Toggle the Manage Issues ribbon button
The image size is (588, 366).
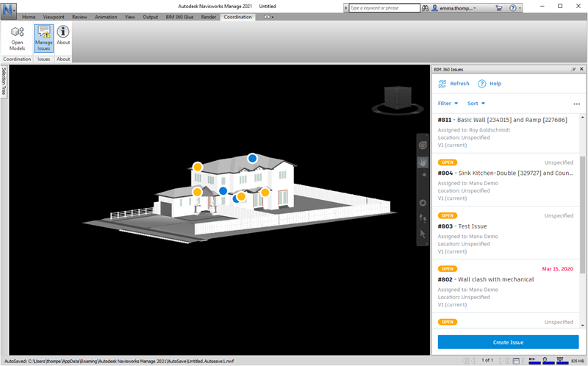pyautogui.click(x=44, y=38)
